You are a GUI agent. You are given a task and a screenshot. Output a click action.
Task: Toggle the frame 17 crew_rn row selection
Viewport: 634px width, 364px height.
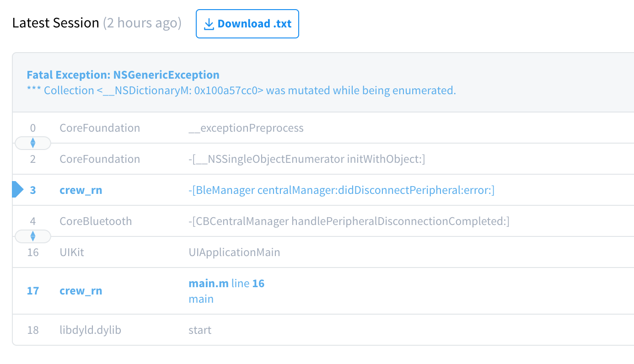[81, 290]
